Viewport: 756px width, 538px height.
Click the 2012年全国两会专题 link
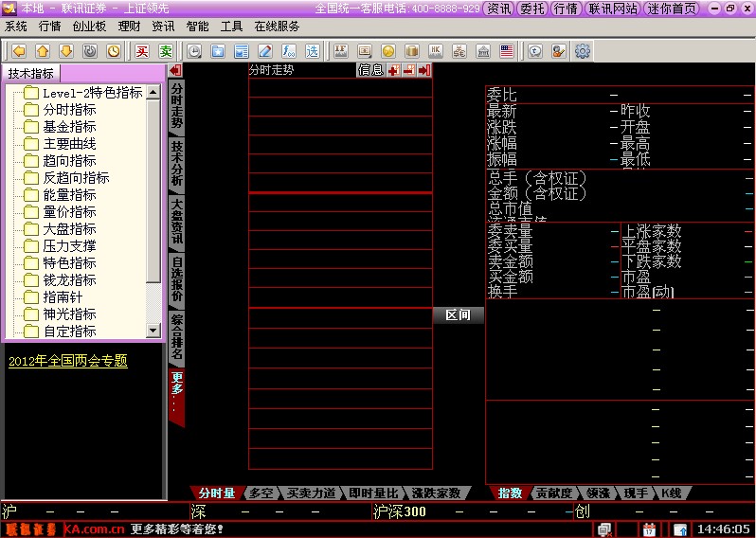coord(67,361)
